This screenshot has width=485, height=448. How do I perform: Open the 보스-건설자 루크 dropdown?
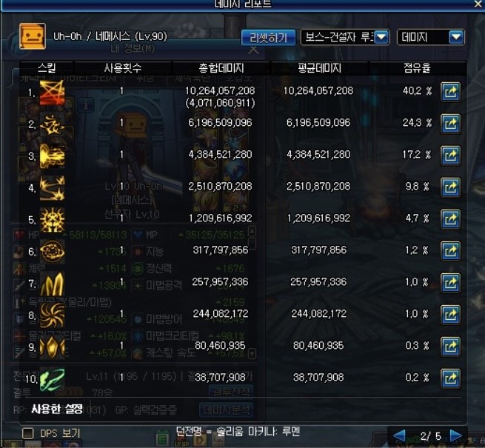[345, 38]
